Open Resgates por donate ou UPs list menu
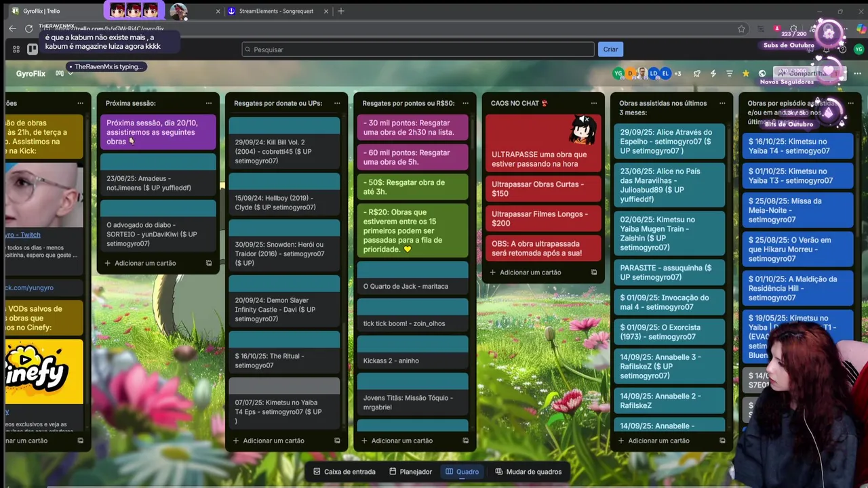Viewport: 868px width, 488px height. point(337,103)
